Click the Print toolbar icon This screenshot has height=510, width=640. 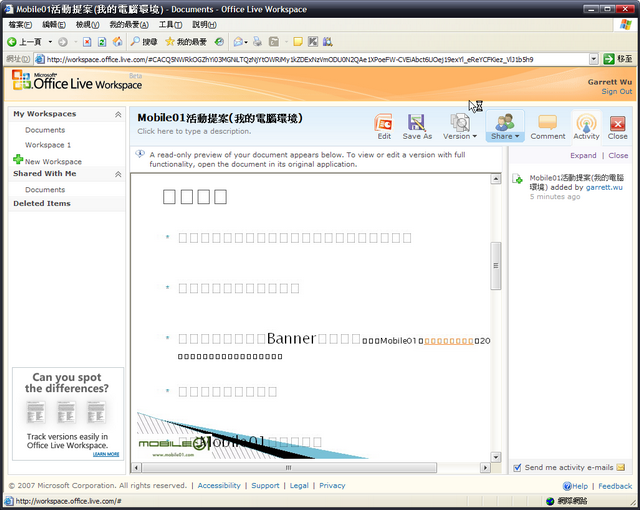(x=257, y=42)
